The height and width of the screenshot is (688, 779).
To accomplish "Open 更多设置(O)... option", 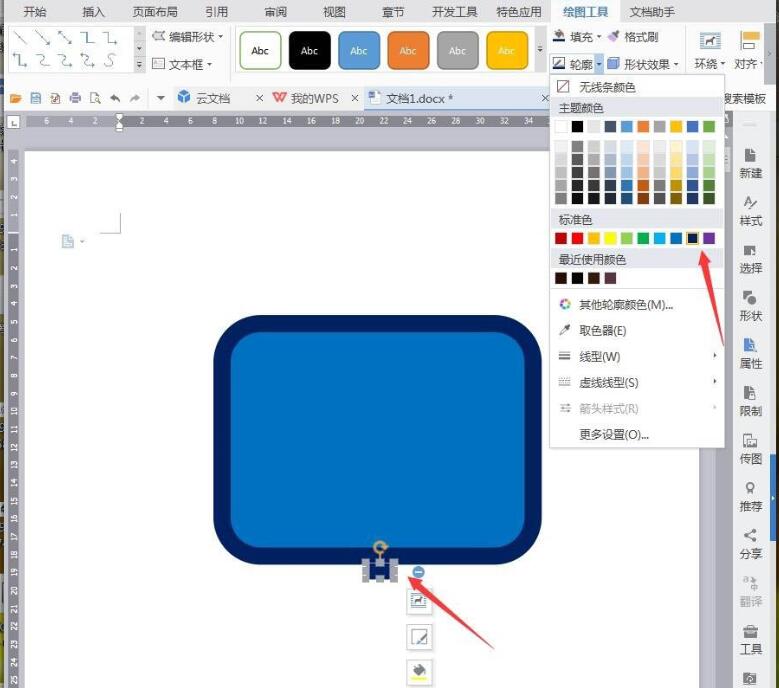I will (x=636, y=435).
